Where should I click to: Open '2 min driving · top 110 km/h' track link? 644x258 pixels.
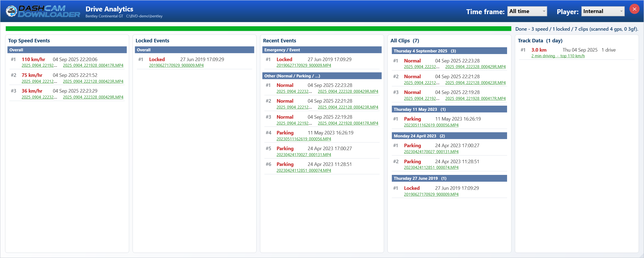point(558,56)
